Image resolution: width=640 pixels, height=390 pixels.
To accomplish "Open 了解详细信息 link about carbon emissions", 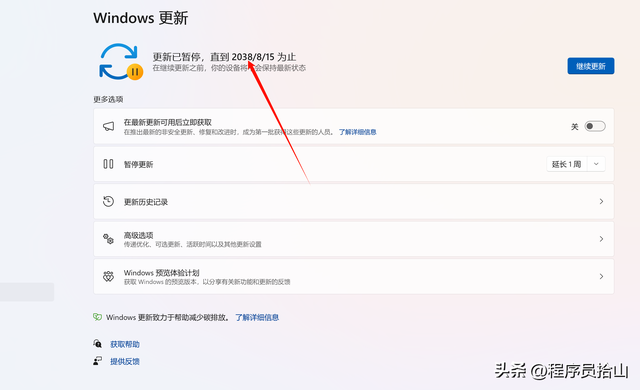I will (257, 317).
